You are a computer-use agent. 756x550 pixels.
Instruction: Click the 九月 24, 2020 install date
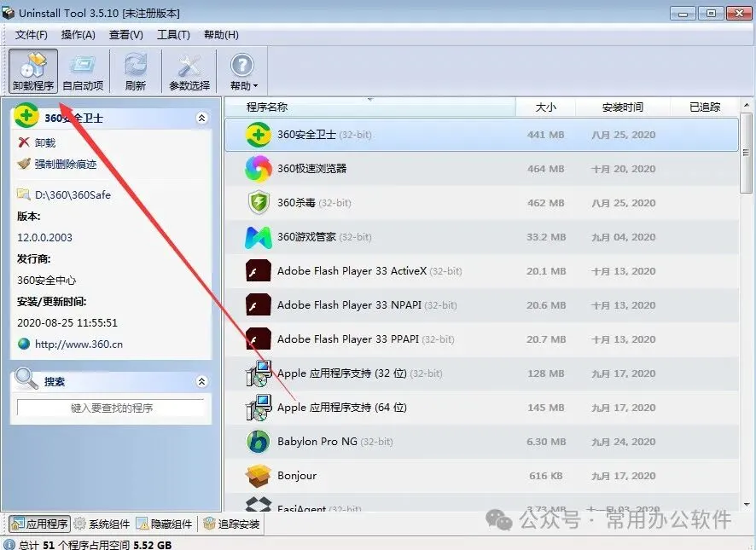point(624,442)
